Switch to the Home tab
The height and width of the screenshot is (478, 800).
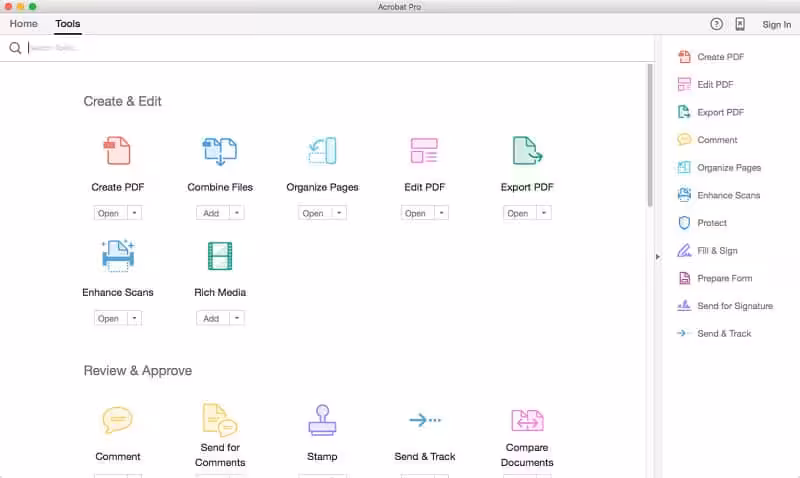click(23, 23)
